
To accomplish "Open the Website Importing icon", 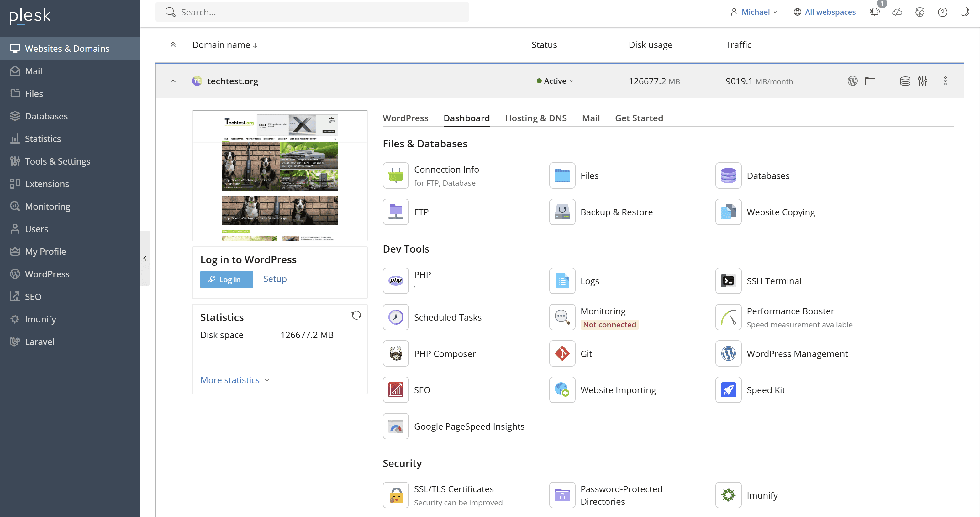I will [x=562, y=390].
